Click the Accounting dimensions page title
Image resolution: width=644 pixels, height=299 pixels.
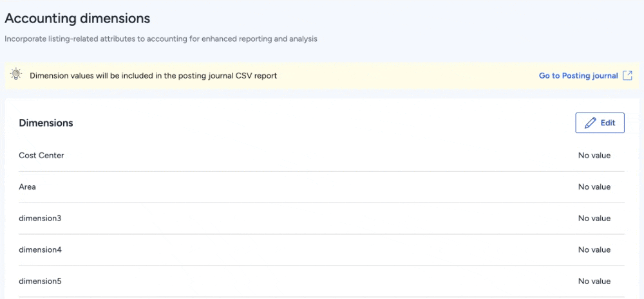coord(77,19)
